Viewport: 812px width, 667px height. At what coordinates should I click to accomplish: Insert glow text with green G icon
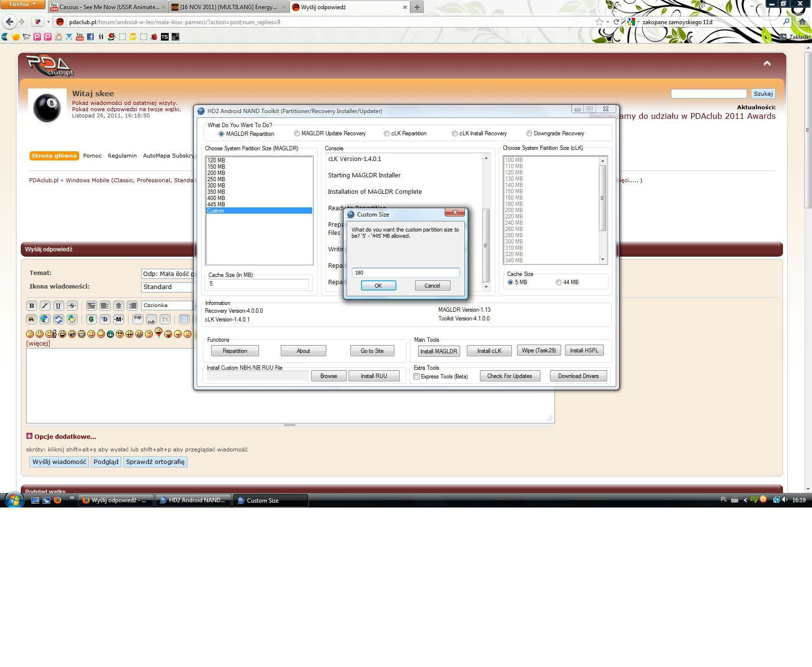pos(91,319)
